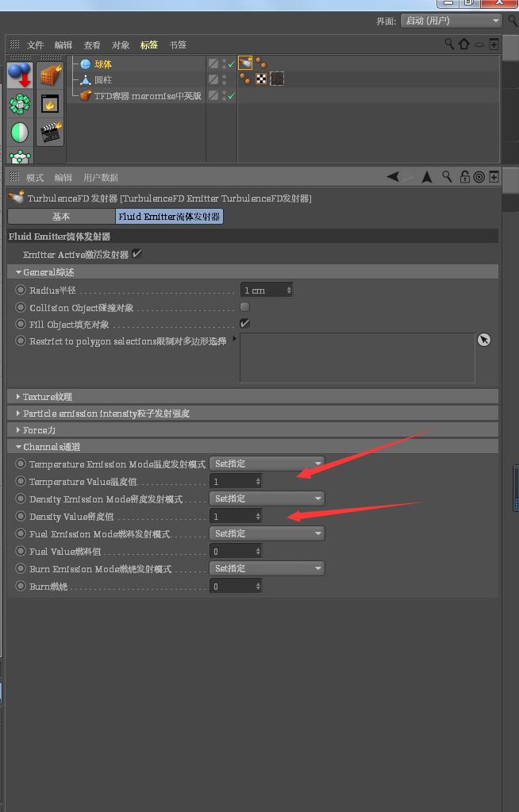
Task: Switch to the 基本 tab
Action: pos(61,216)
